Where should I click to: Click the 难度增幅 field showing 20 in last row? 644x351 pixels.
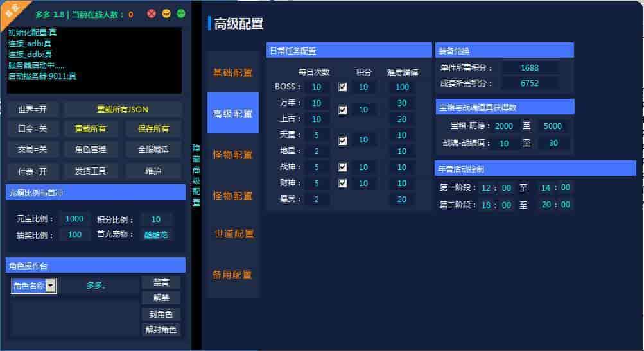[x=402, y=200]
